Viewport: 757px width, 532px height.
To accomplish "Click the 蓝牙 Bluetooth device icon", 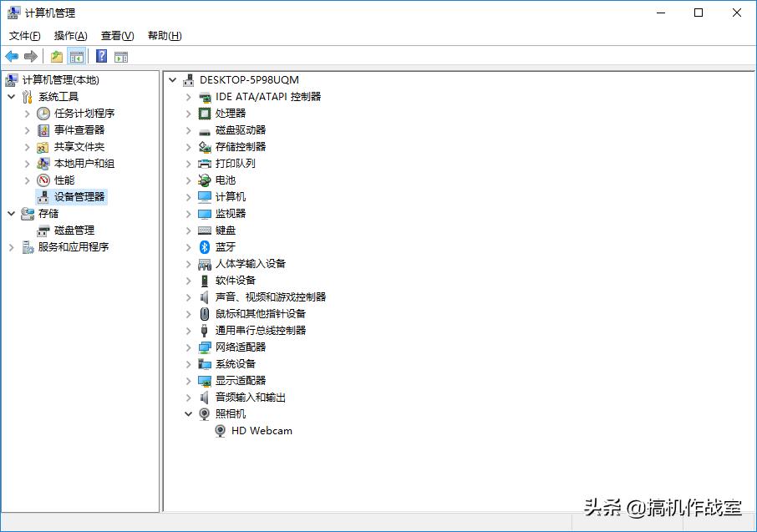I will (x=204, y=246).
